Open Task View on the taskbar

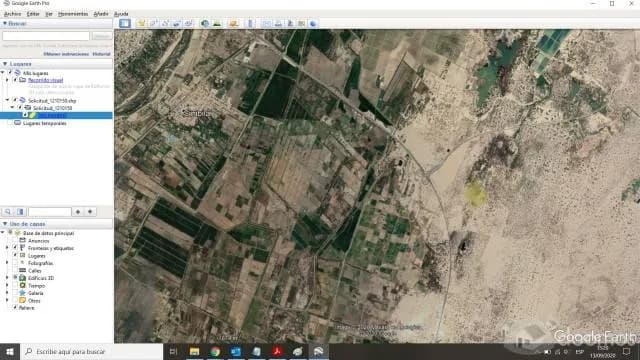pos(173,351)
